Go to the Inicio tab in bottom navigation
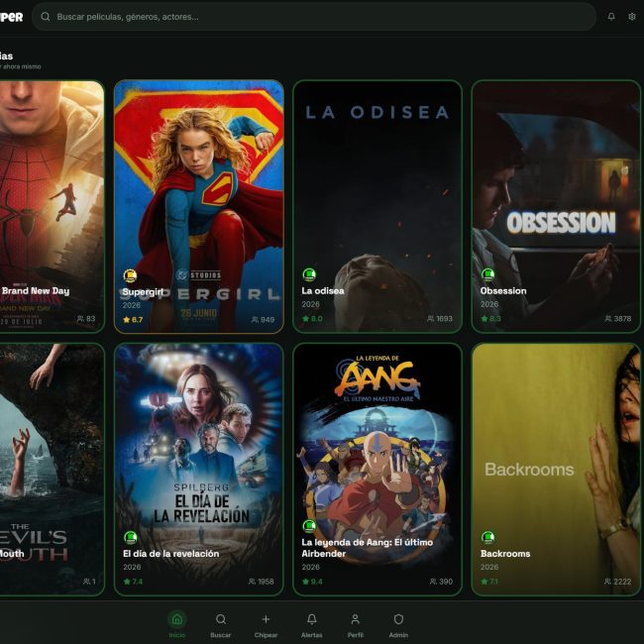Viewport: 644px width, 644px height. 177,624
